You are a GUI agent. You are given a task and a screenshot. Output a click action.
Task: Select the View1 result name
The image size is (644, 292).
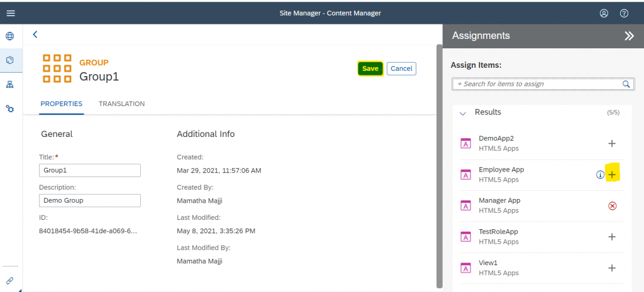point(488,263)
